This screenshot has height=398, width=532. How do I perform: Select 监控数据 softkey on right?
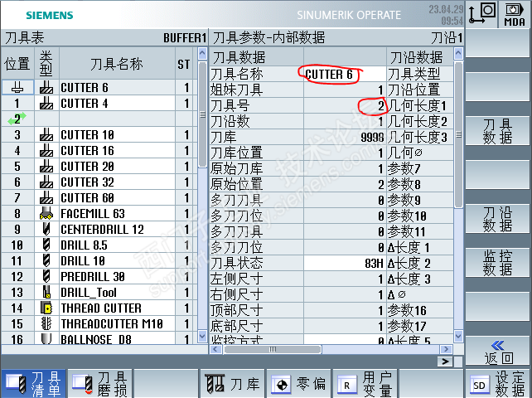[x=497, y=263]
